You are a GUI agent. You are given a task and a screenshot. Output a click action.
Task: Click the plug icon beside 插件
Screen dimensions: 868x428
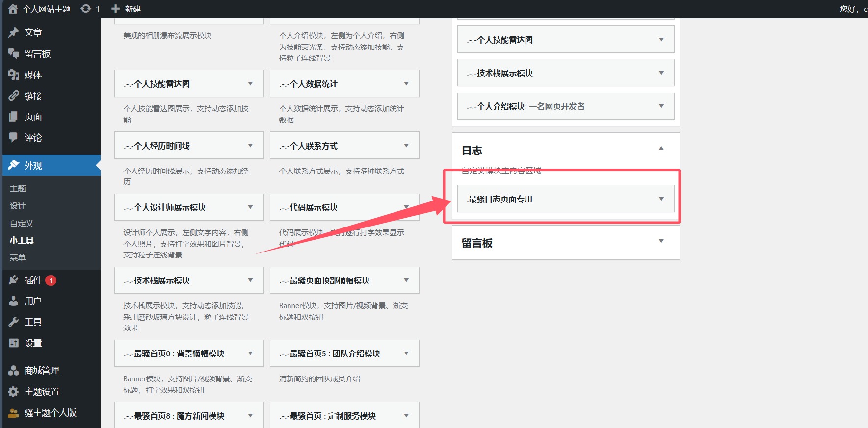click(14, 280)
